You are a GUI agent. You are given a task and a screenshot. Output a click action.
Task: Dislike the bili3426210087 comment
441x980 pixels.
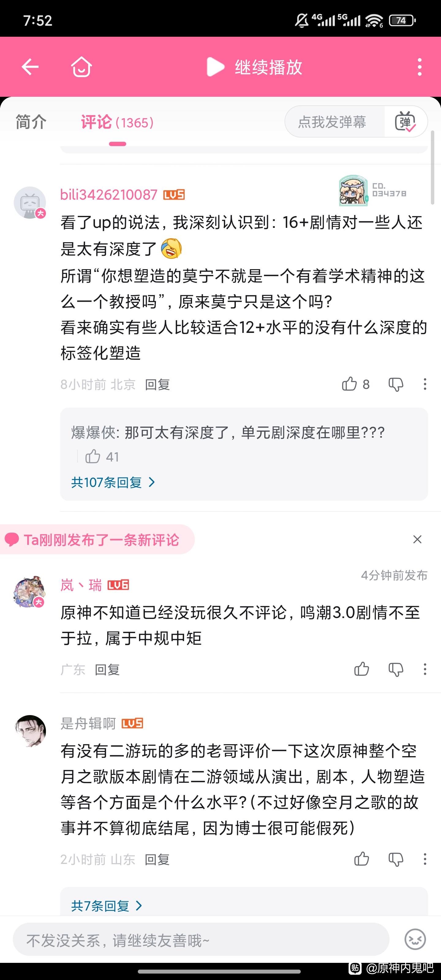(x=396, y=384)
